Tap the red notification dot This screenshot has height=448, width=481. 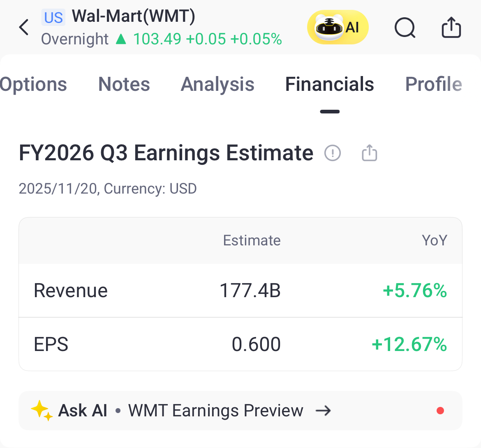pyautogui.click(x=440, y=411)
